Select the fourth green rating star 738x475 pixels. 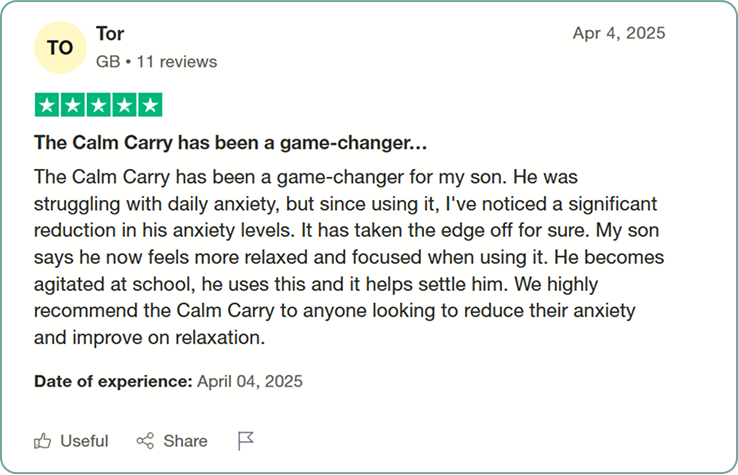(124, 105)
